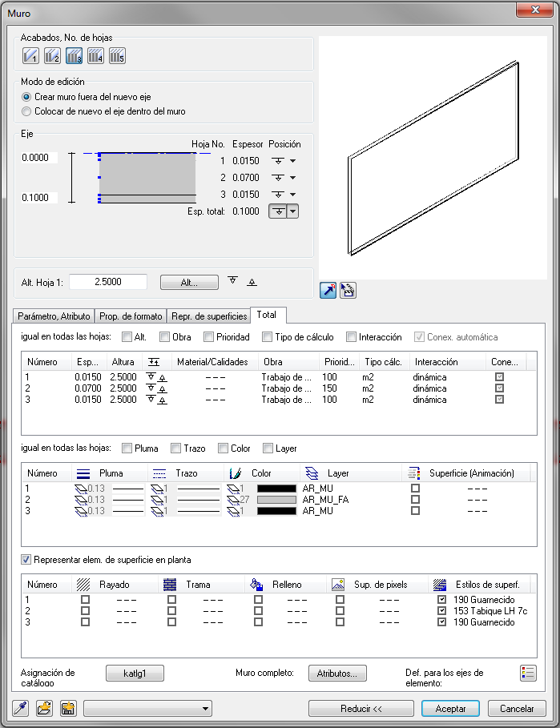The image size is (560, 728).
Task: Select 4-layer wall icon
Action: coord(95,56)
